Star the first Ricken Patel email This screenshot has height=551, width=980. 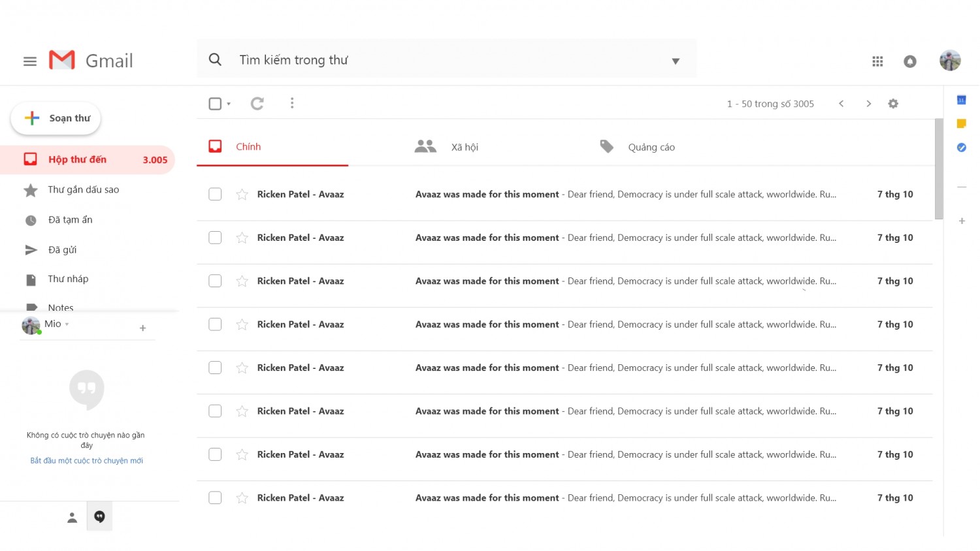coord(242,195)
